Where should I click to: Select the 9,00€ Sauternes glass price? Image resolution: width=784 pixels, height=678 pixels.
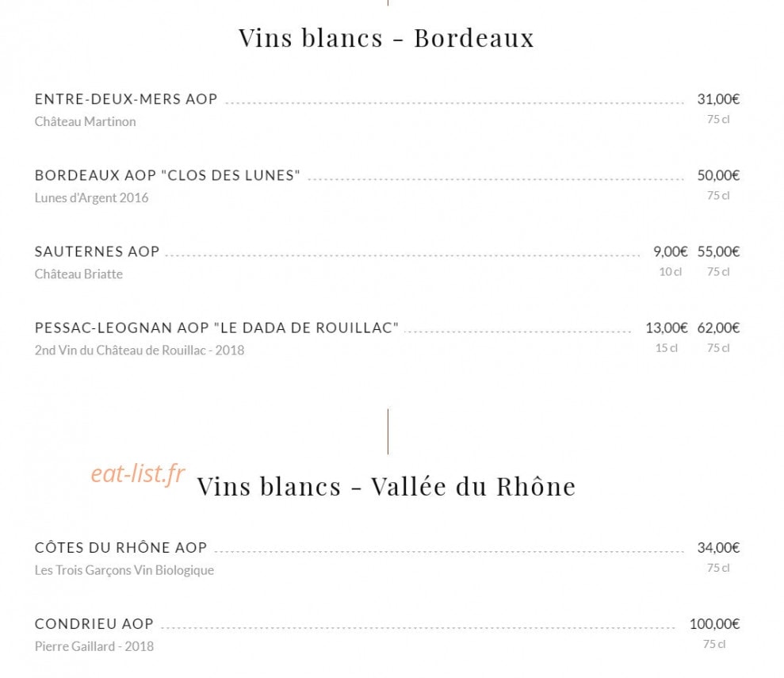[x=670, y=251]
